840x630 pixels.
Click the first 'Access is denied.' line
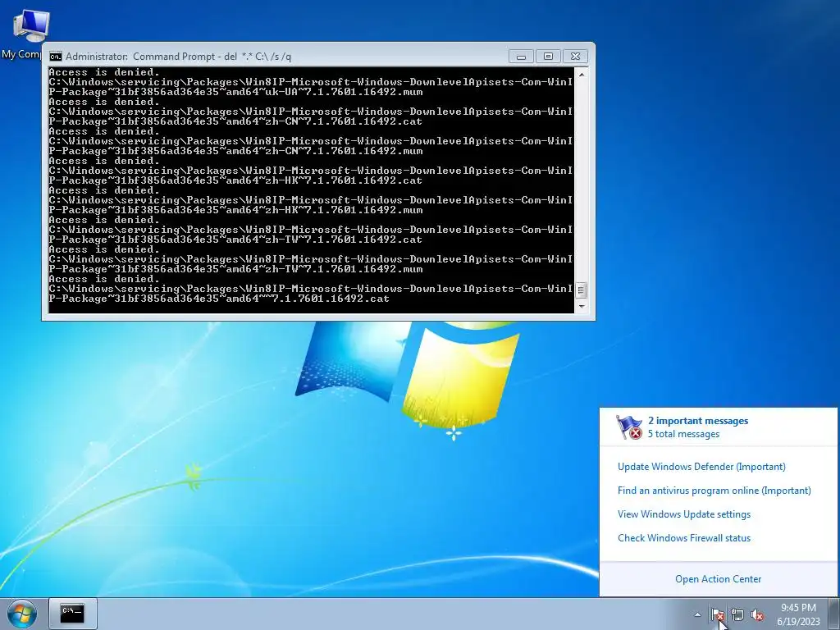[104, 72]
